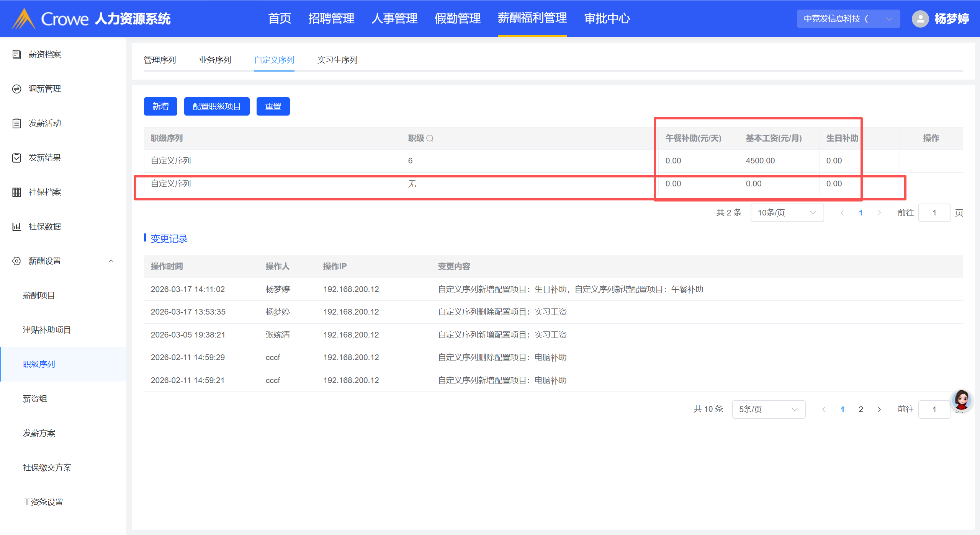Click the 发薪活动 sidebar icon
Image resolution: width=980 pixels, height=535 pixels.
16,123
